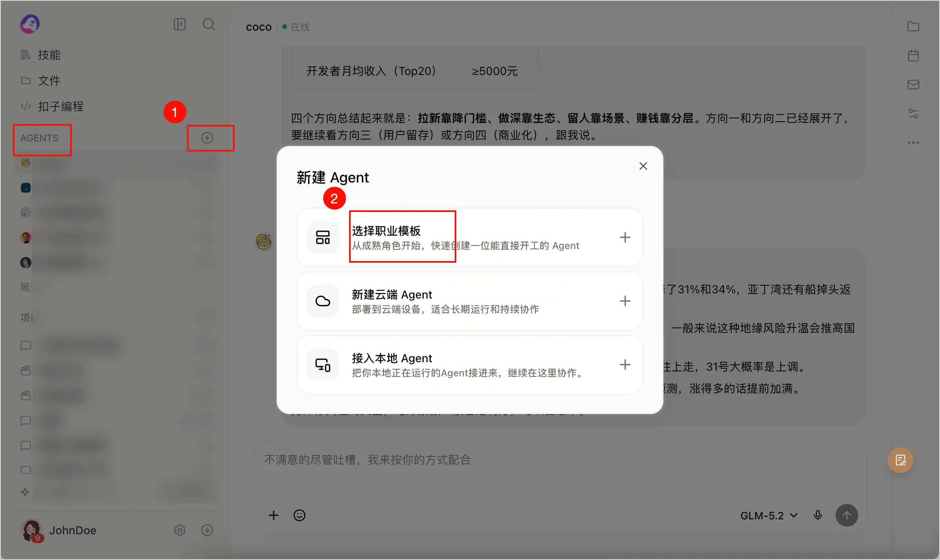Collapse the left sidebar panel icon

[180, 25]
